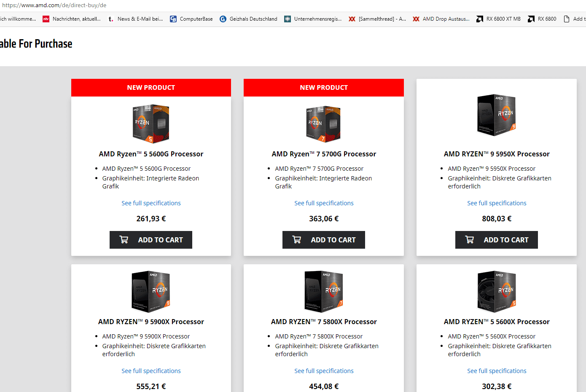The width and height of the screenshot is (586, 392).
Task: Click NEW PRODUCT banner on Ryzen 5 5600G
Action: pos(151,88)
